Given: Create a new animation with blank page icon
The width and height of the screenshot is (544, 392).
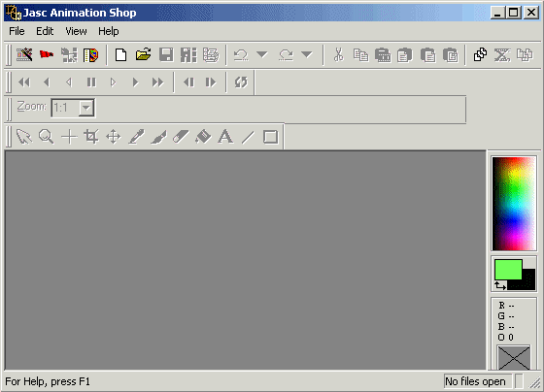Looking at the screenshot, I should [120, 54].
